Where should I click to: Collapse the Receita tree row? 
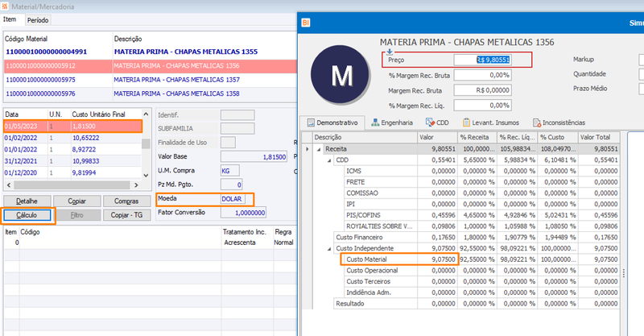[319, 149]
